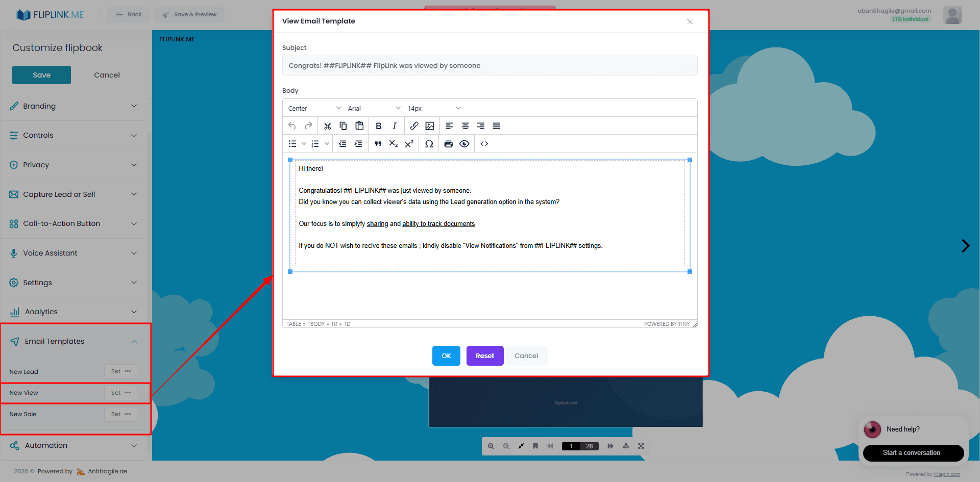Click the Set button for New View template
The image size is (980, 482).
[x=115, y=393]
